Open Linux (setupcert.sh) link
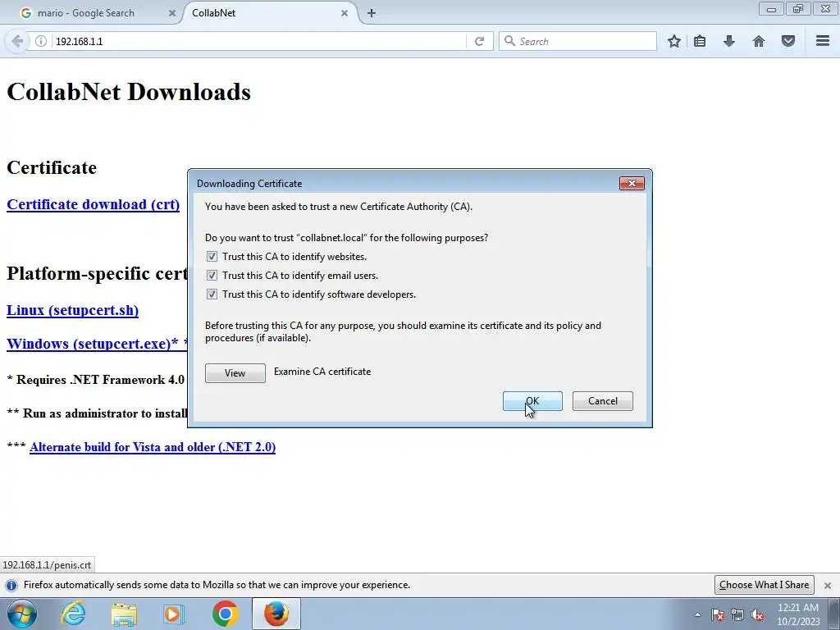 72,311
